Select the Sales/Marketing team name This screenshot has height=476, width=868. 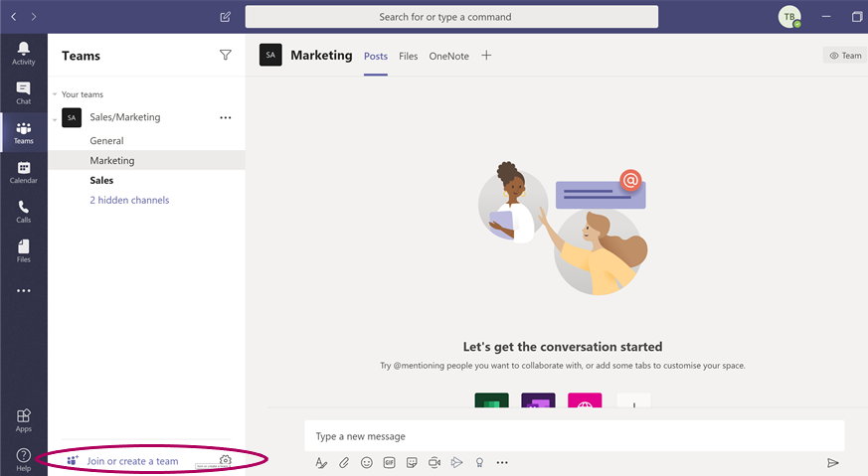tap(125, 117)
